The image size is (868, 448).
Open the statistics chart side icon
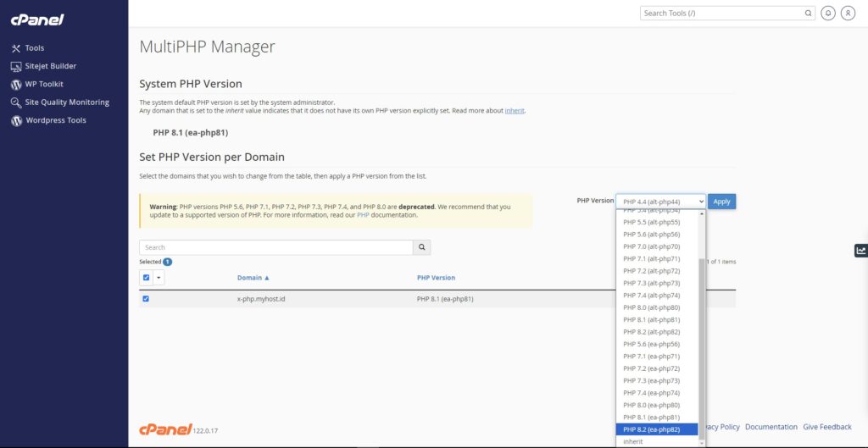(861, 251)
